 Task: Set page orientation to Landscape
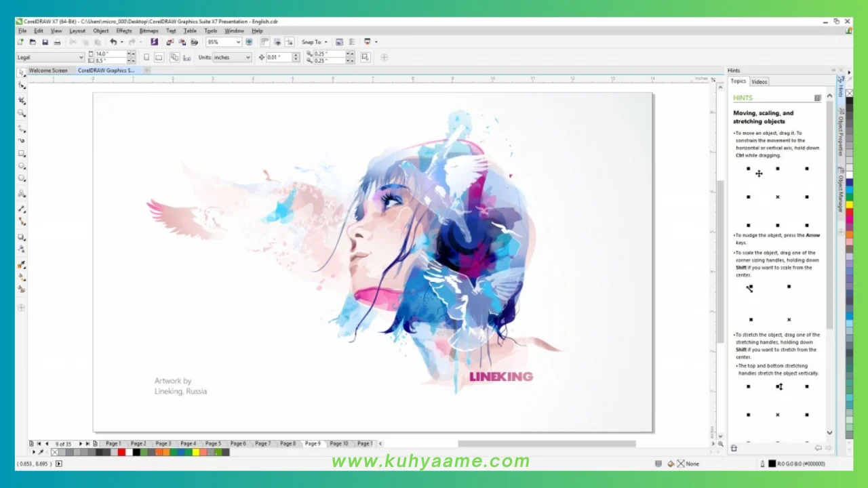159,58
